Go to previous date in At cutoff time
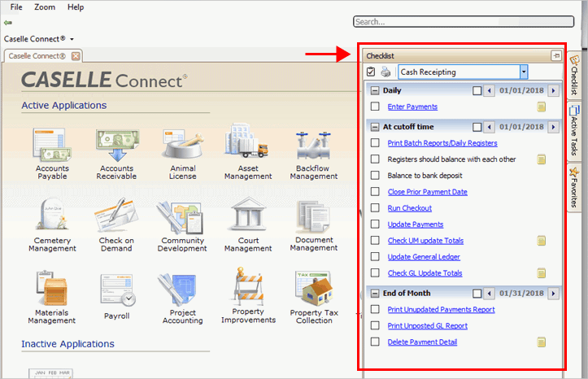 (x=489, y=127)
